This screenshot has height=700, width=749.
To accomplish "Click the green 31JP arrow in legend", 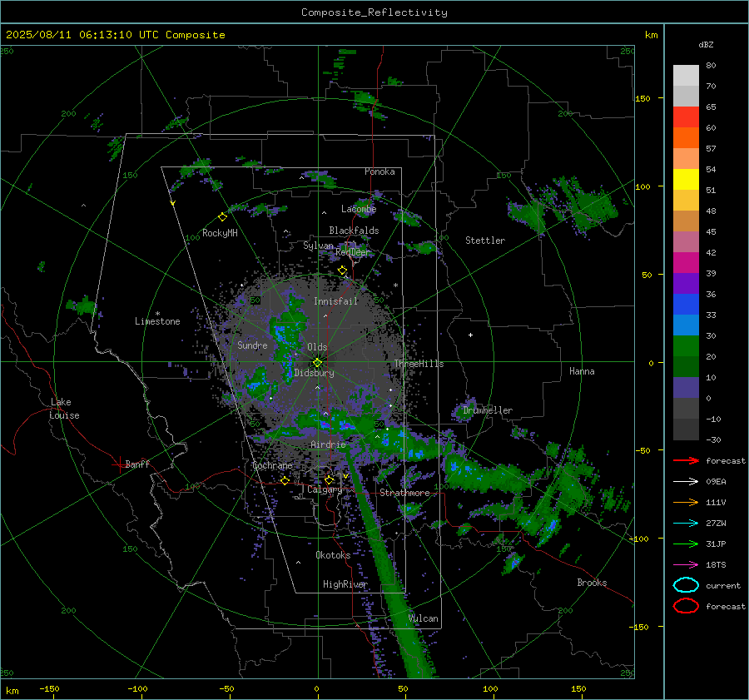I will (686, 544).
